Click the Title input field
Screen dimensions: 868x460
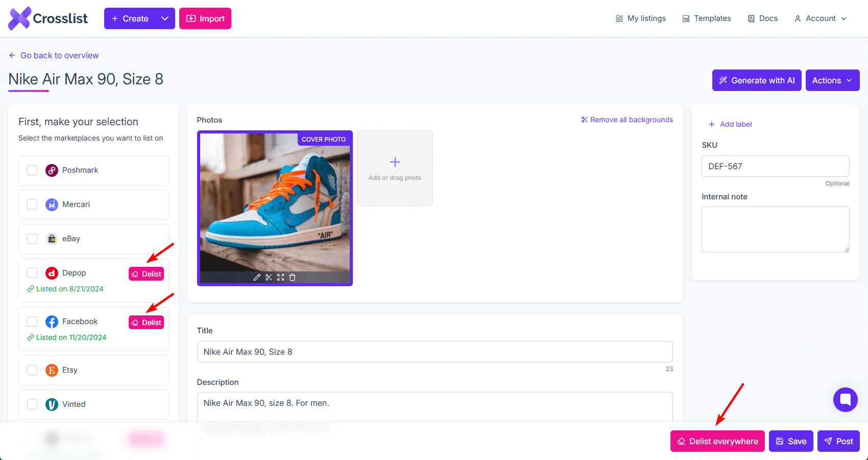[x=435, y=352]
